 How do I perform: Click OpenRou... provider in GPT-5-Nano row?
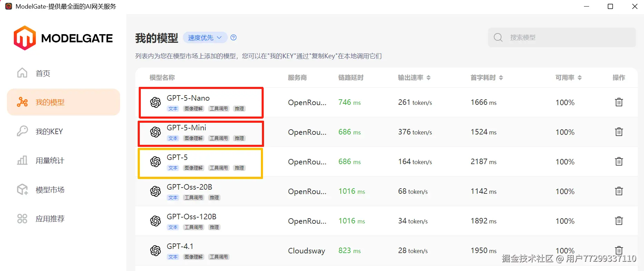[x=307, y=102]
